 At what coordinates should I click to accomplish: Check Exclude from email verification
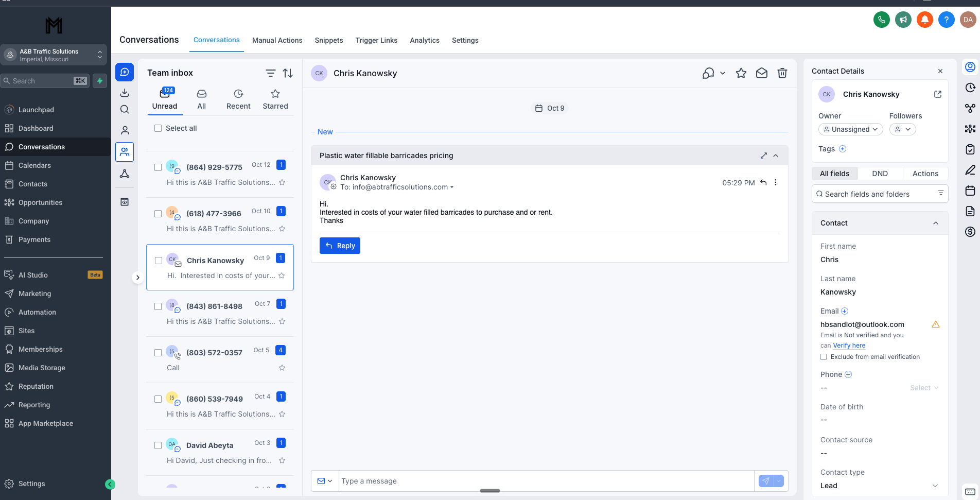point(824,357)
